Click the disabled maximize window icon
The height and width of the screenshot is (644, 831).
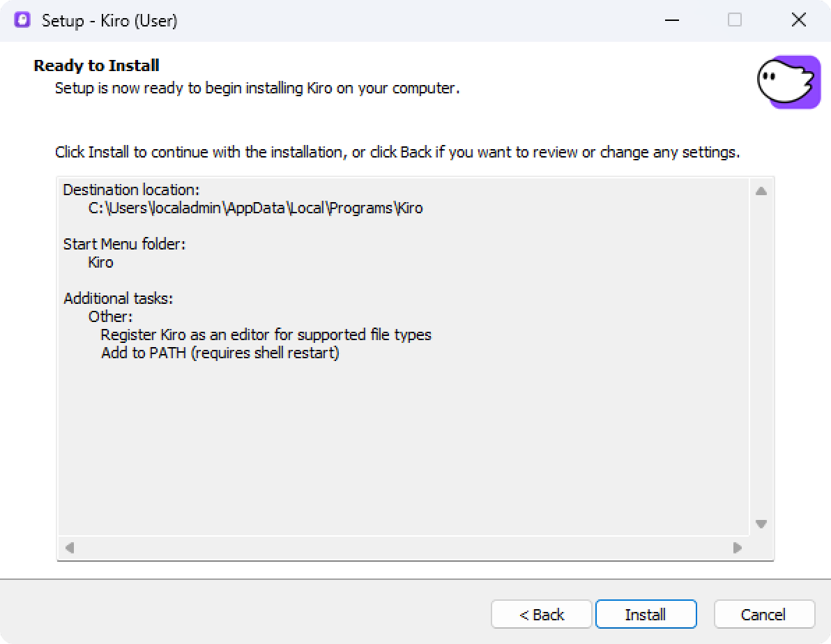tap(735, 20)
